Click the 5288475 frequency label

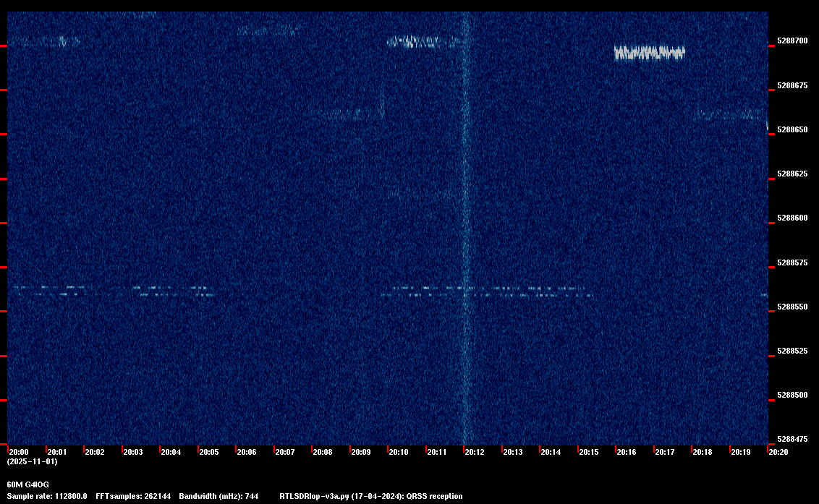click(792, 439)
